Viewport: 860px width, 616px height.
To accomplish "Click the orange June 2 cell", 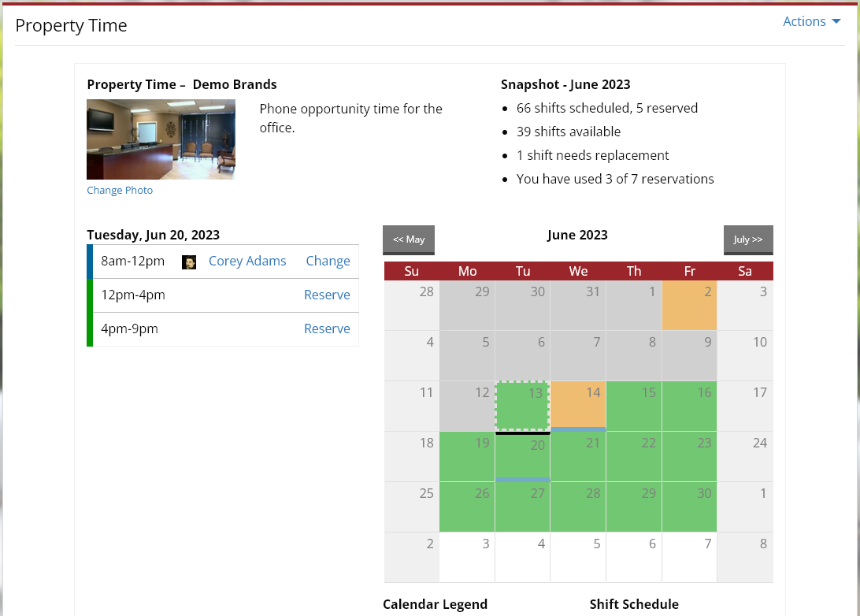I will [x=689, y=305].
